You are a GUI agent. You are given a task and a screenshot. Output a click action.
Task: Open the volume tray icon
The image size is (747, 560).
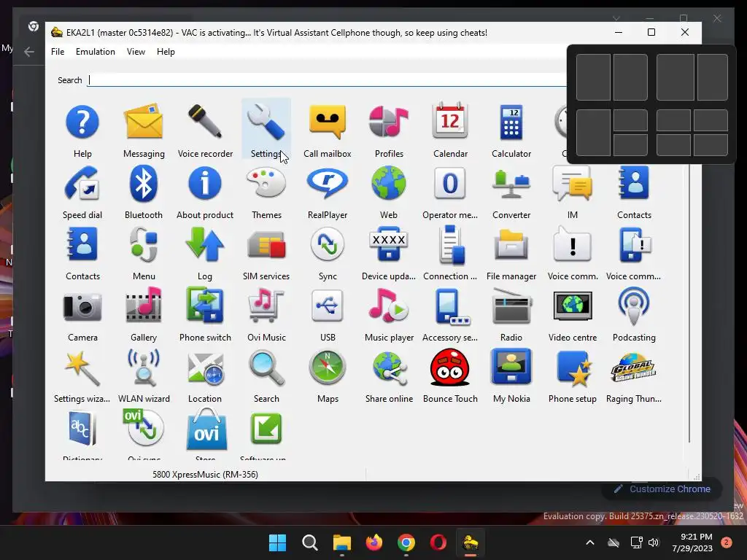click(x=654, y=542)
